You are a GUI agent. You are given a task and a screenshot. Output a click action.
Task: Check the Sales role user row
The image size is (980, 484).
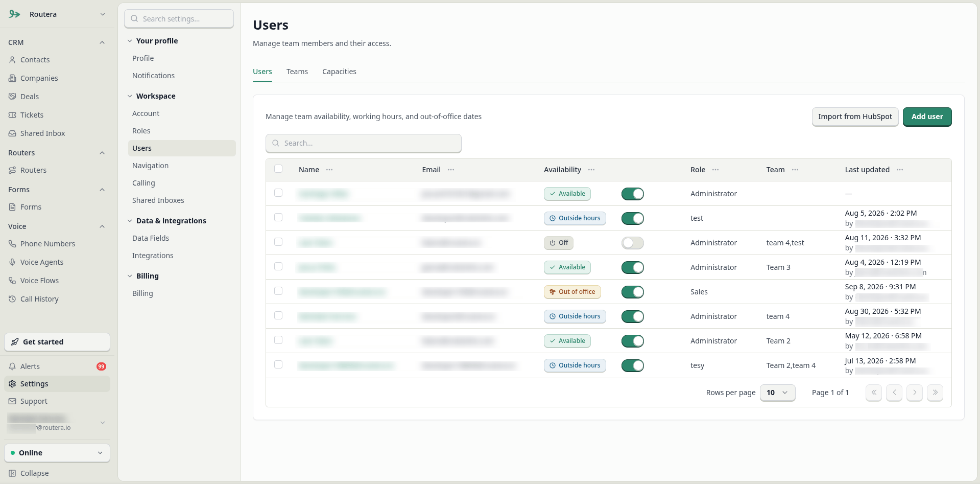278,291
